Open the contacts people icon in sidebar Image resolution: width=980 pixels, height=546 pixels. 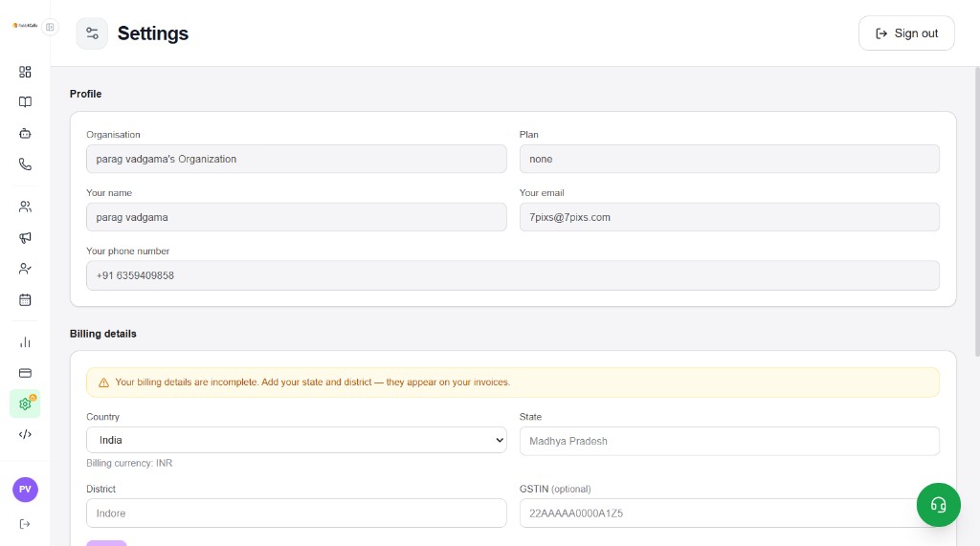[25, 207]
